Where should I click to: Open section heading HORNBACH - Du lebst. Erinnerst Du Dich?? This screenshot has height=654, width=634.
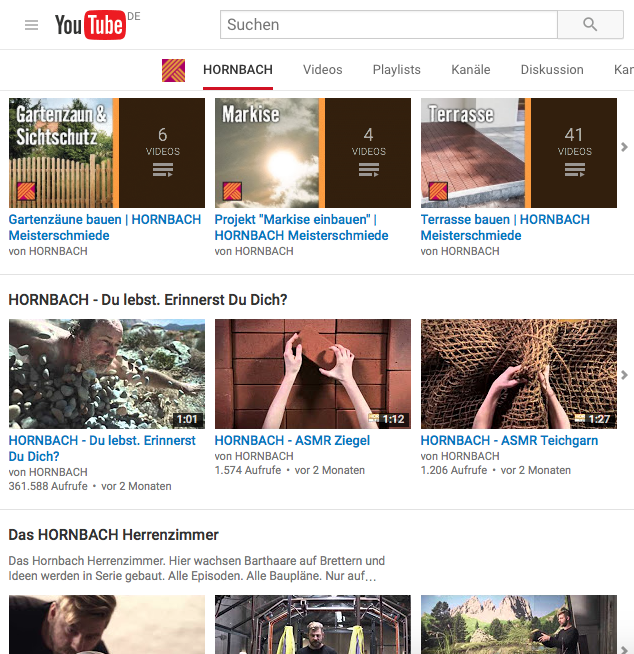pos(148,300)
